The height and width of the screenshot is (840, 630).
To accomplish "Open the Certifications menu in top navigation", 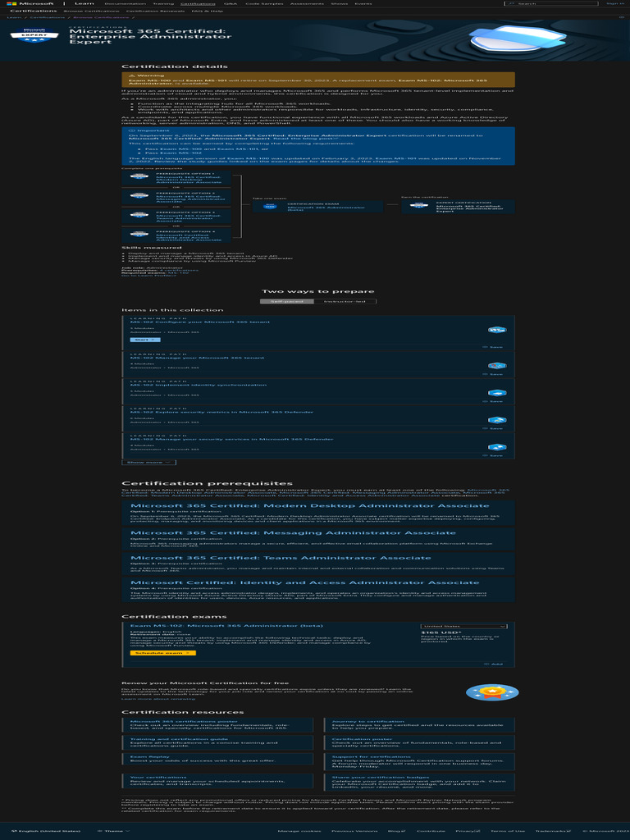I will tap(198, 4).
